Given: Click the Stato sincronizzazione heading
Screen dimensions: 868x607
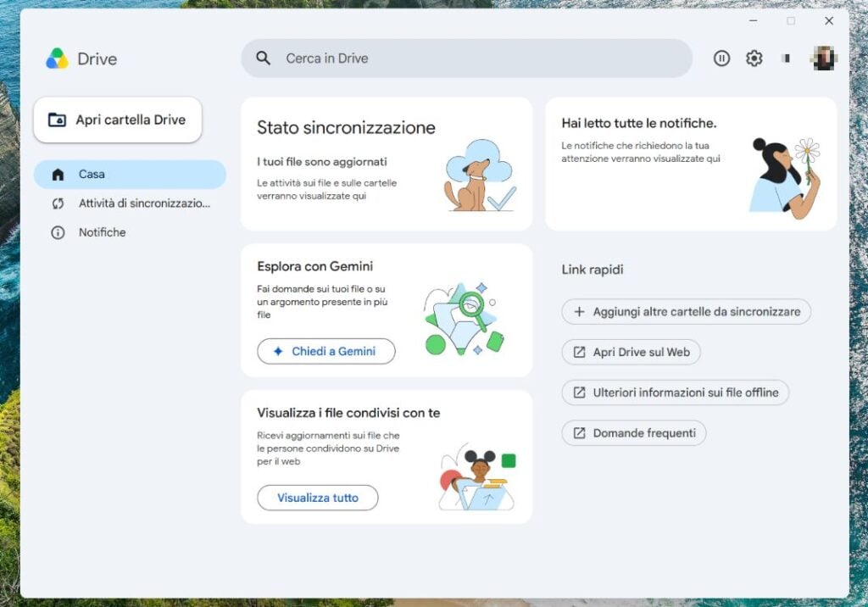Looking at the screenshot, I should pos(346,128).
